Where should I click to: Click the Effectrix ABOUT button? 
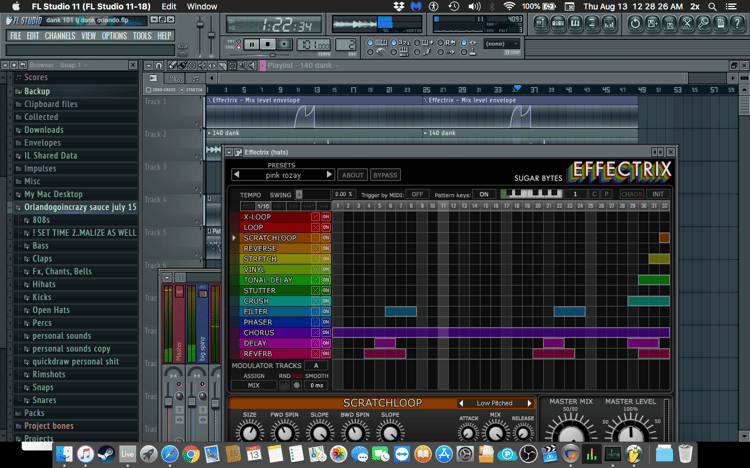[x=353, y=175]
